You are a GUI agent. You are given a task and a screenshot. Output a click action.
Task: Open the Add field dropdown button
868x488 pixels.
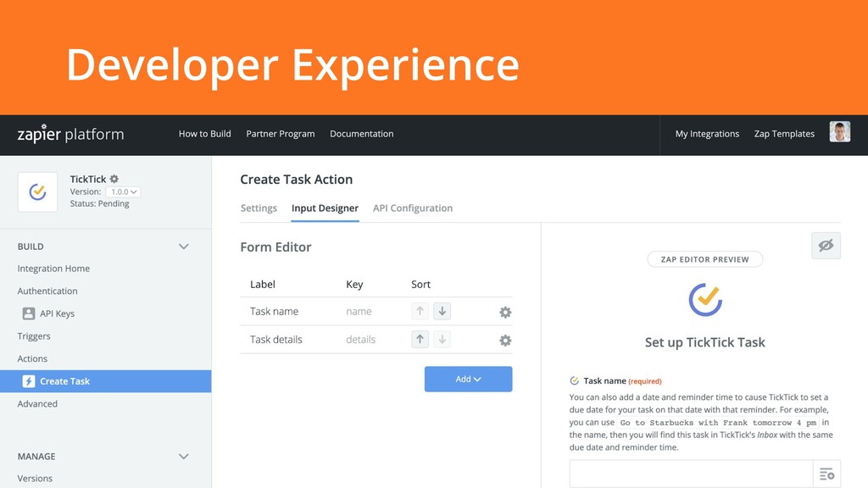click(468, 379)
